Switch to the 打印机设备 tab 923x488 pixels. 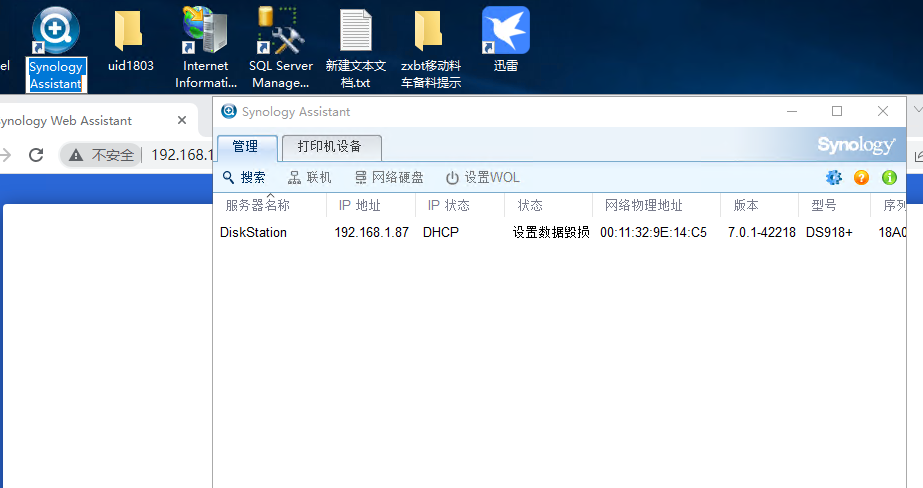[x=330, y=147]
